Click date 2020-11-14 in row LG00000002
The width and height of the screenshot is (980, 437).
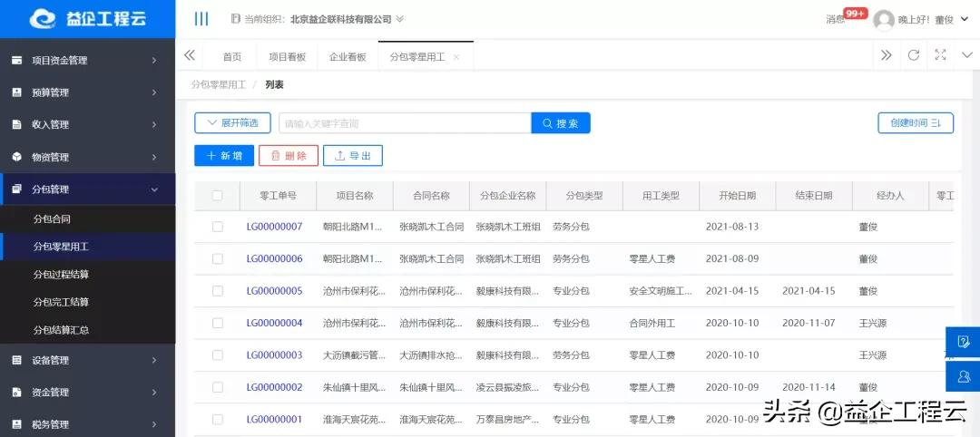[808, 387]
